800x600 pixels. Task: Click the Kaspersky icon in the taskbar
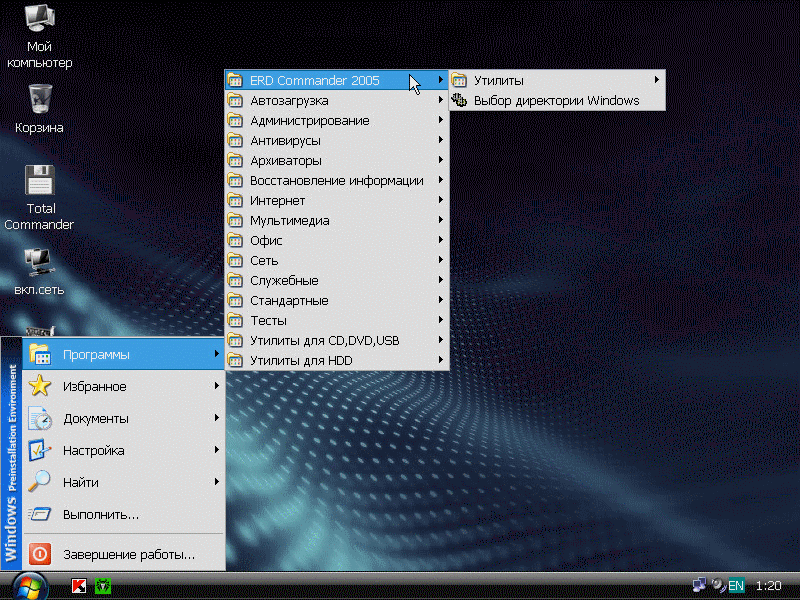79,586
